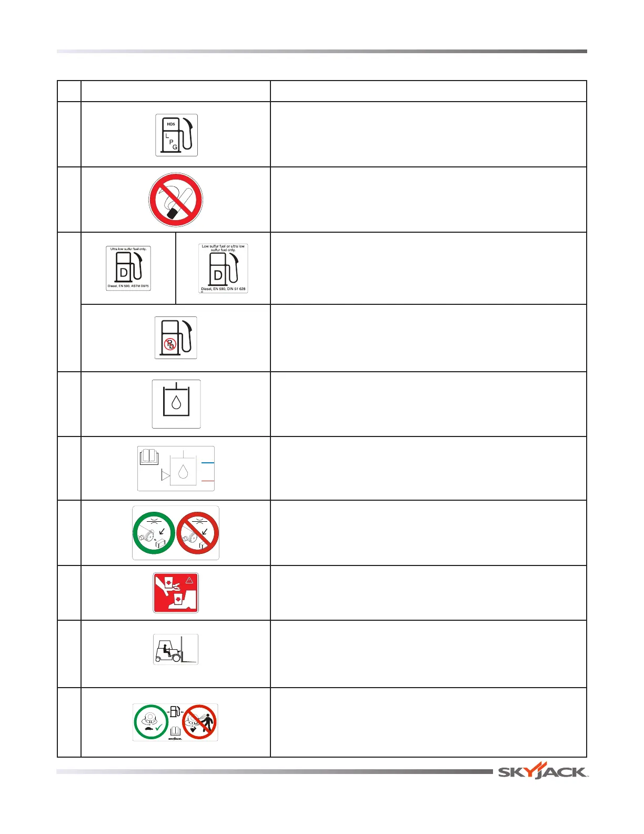Click the Skyjack logo in page footer
This screenshot has height=834, width=644.
click(542, 771)
